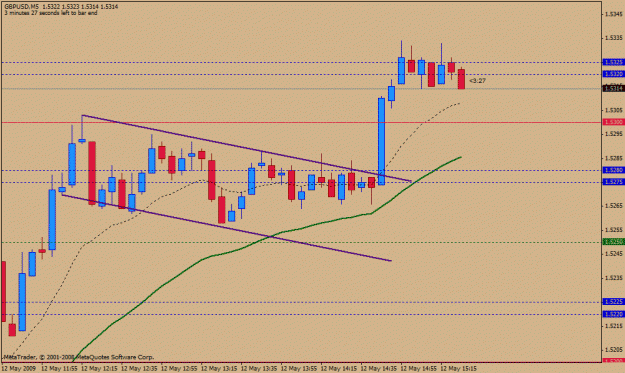The height and width of the screenshot is (373, 625).
Task: Click the '12 May 13:35' time label
Action: (x=259, y=369)
